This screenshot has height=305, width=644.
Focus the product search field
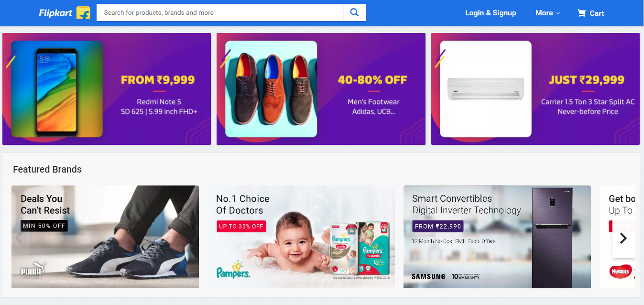[220, 13]
